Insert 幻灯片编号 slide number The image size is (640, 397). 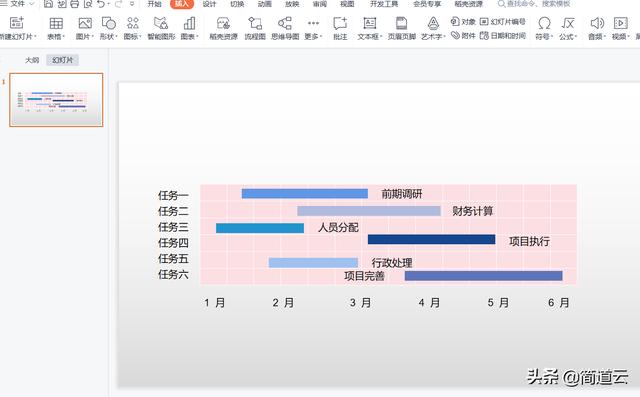[x=502, y=21]
